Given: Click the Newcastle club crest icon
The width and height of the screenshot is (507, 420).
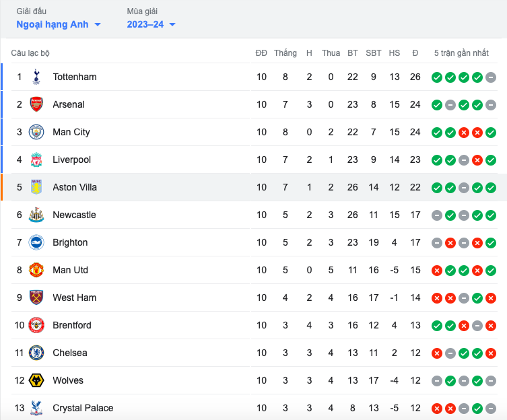Looking at the screenshot, I should pyautogui.click(x=36, y=215).
